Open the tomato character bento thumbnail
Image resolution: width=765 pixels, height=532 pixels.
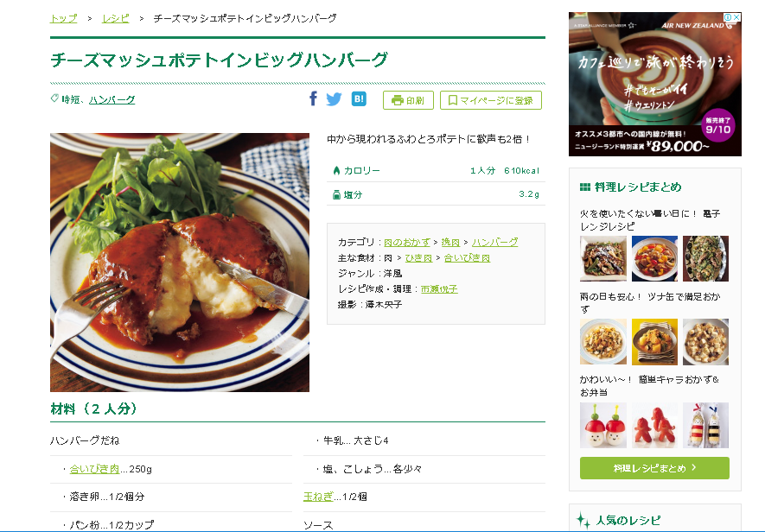(603, 425)
